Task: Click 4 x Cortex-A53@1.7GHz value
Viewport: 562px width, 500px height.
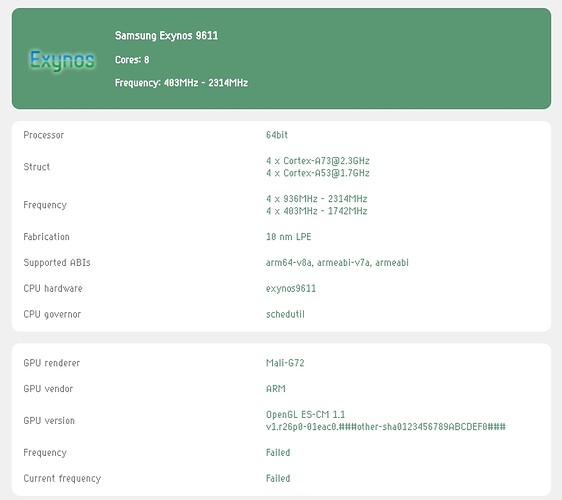Action: pyautogui.click(x=318, y=173)
